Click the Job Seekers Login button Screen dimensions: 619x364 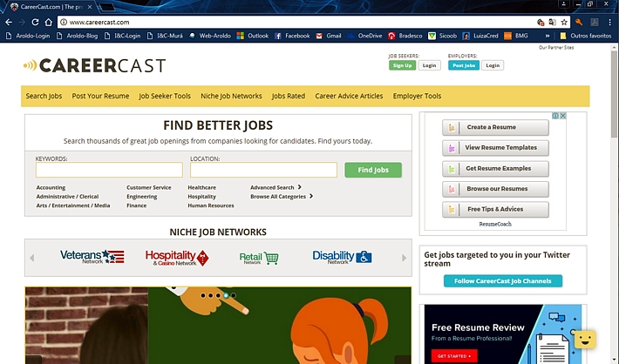pos(430,65)
